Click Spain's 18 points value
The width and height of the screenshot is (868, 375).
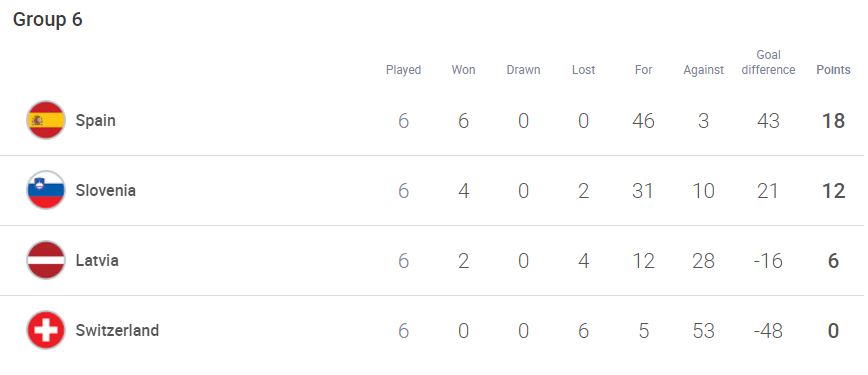(833, 120)
